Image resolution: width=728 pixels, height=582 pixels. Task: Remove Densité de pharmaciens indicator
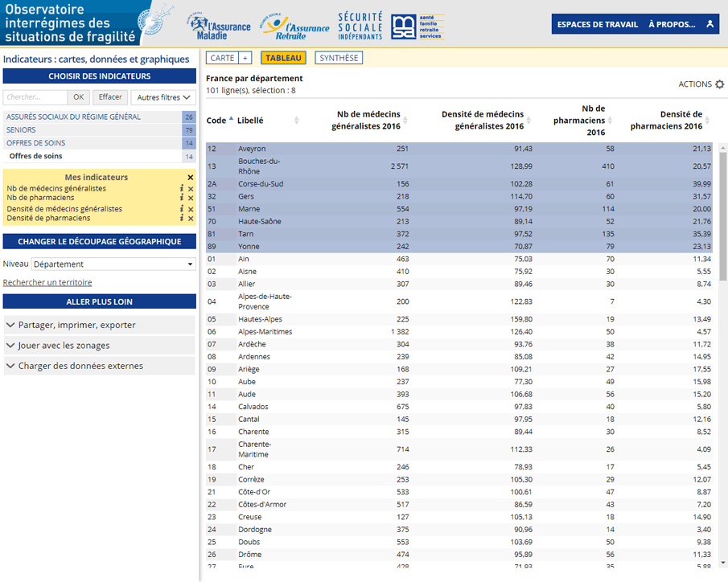click(191, 219)
